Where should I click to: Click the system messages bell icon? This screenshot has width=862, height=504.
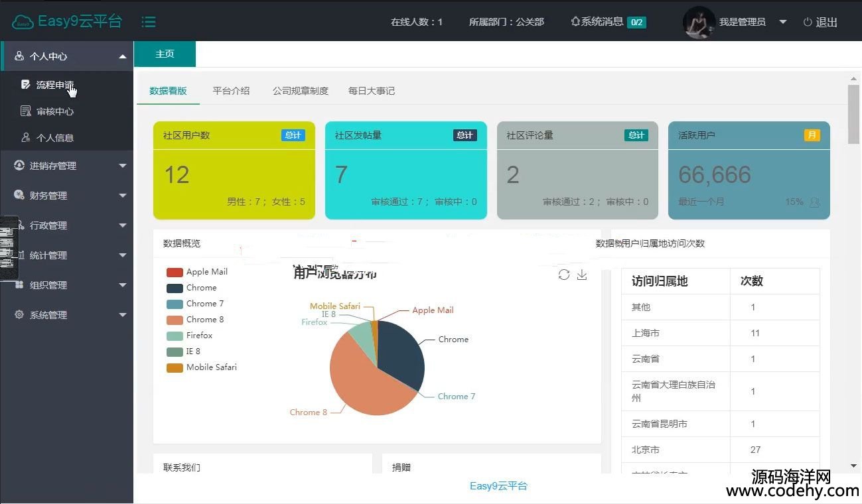pyautogui.click(x=575, y=22)
